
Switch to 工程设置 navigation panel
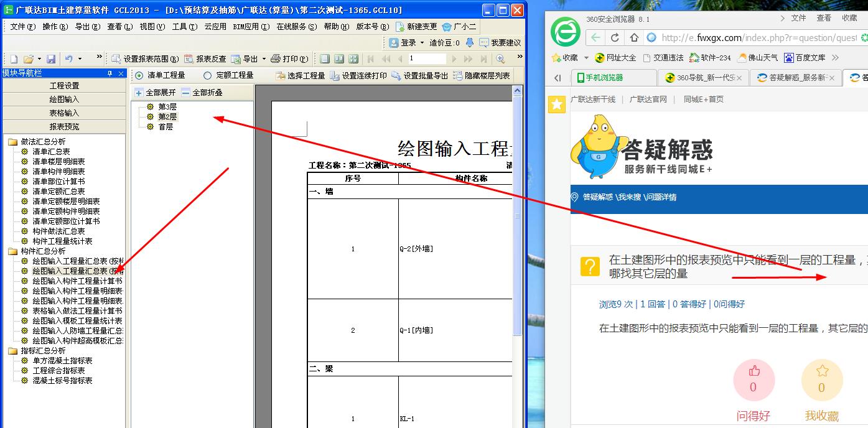click(65, 85)
